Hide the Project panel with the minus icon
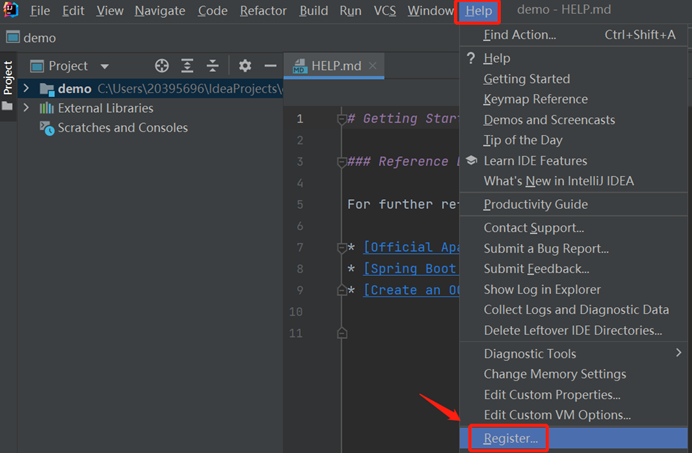692x453 pixels. (270, 66)
